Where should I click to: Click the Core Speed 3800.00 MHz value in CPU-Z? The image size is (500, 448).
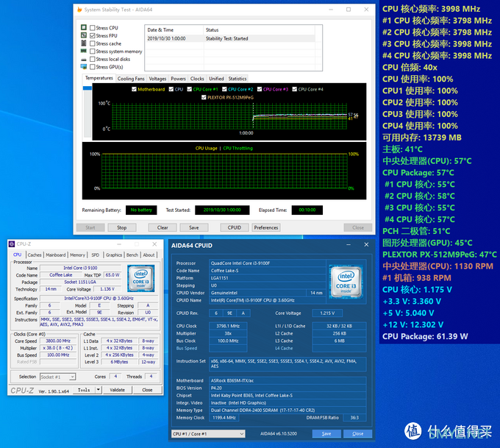click(58, 341)
